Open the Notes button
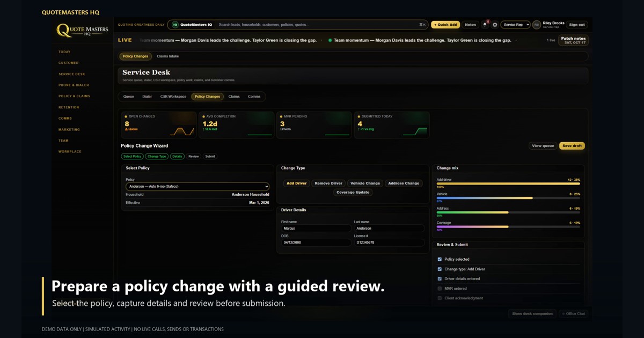 pos(471,25)
